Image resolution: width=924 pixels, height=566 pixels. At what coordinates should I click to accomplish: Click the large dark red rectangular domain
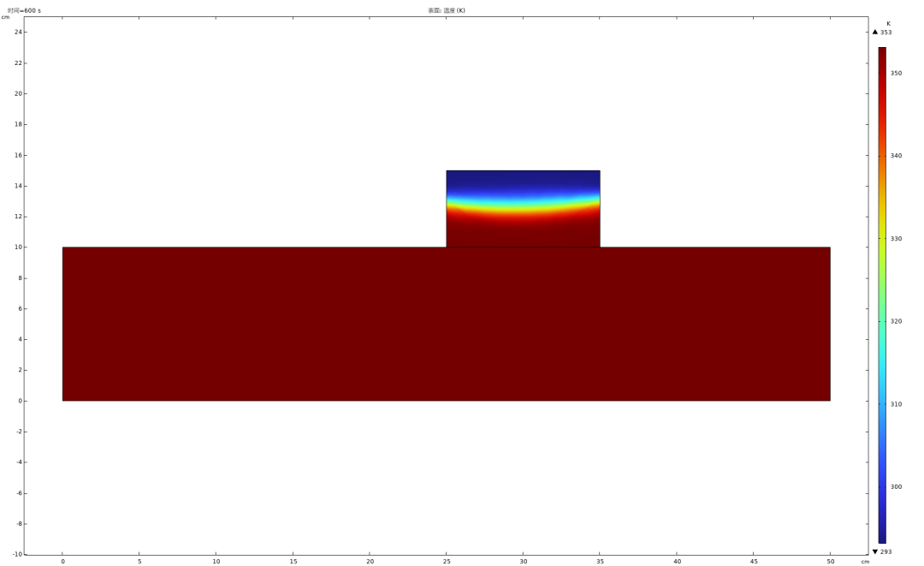click(446, 324)
